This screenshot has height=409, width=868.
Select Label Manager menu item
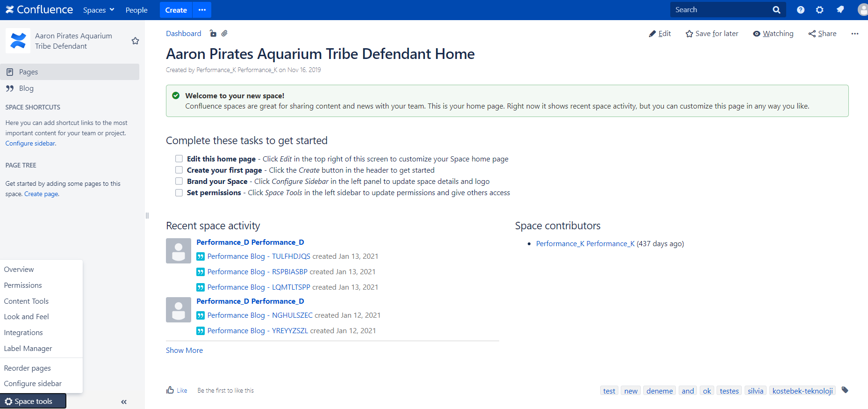tap(42, 349)
